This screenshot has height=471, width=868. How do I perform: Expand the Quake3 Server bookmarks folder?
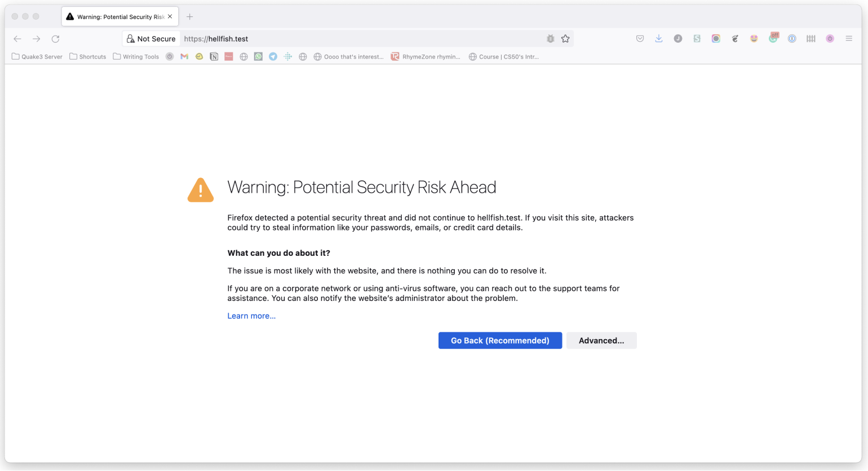tap(37, 56)
